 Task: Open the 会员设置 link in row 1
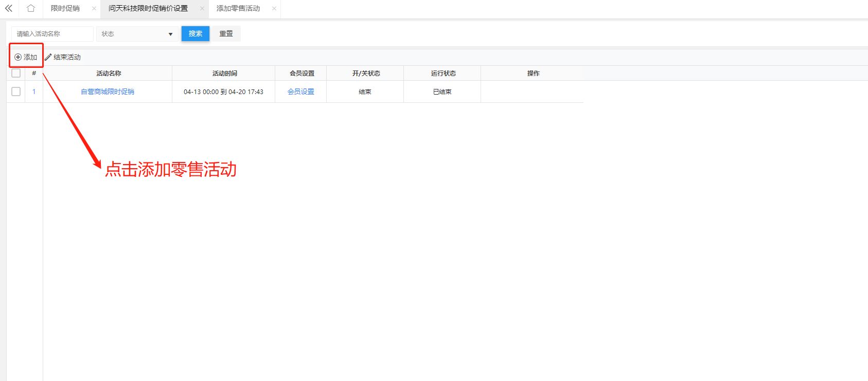tap(300, 92)
